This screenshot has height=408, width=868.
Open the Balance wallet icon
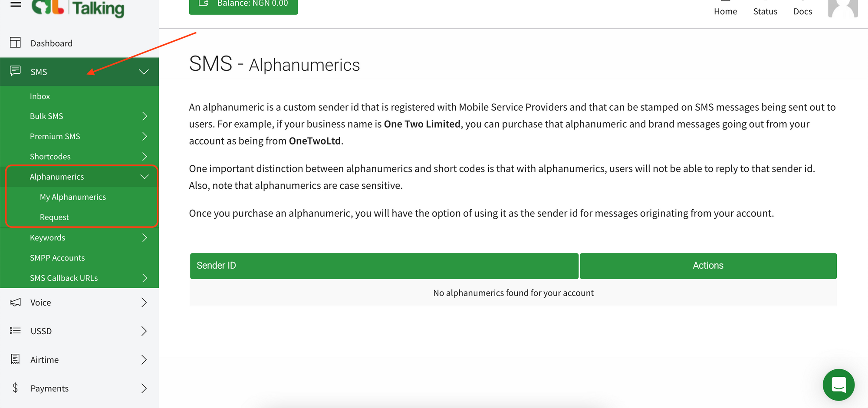tap(203, 3)
